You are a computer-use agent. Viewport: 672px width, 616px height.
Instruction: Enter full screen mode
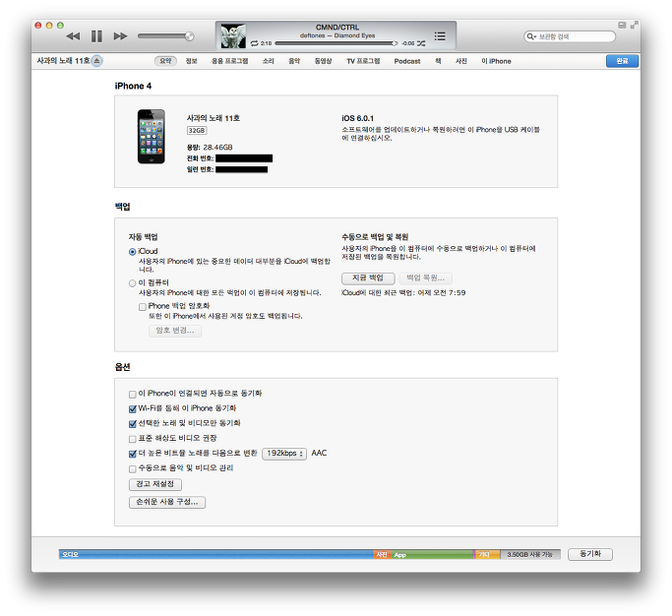click(x=634, y=26)
